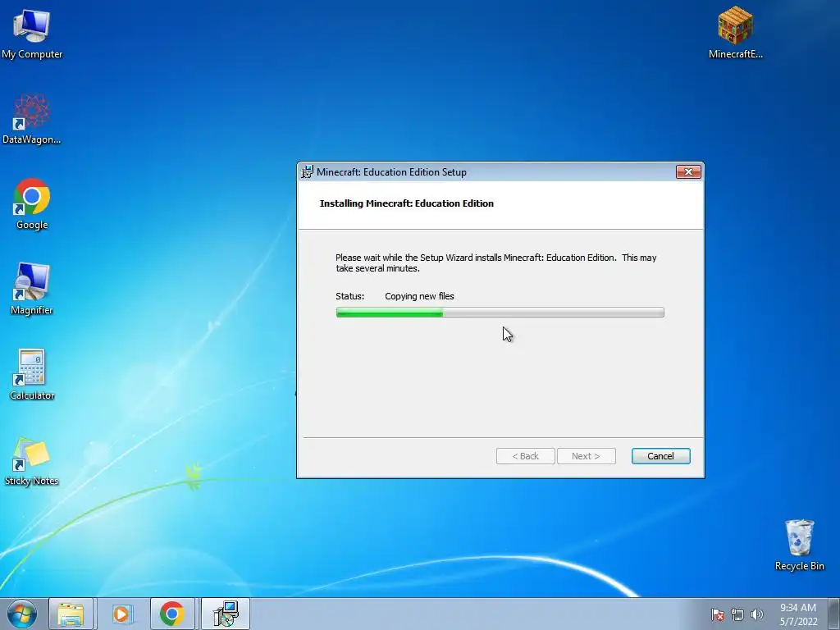
Task: Launch Windows Media Player from taskbar
Action: [x=121, y=614]
